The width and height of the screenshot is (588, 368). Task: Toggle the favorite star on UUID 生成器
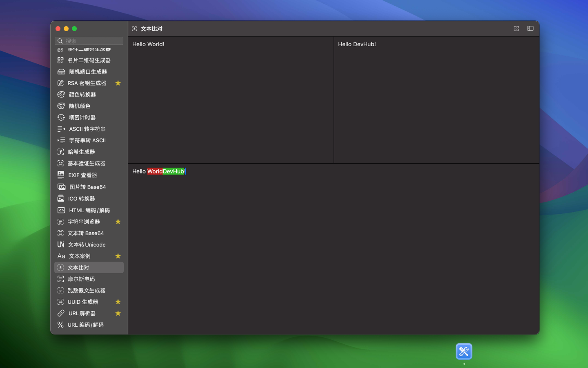point(118,302)
